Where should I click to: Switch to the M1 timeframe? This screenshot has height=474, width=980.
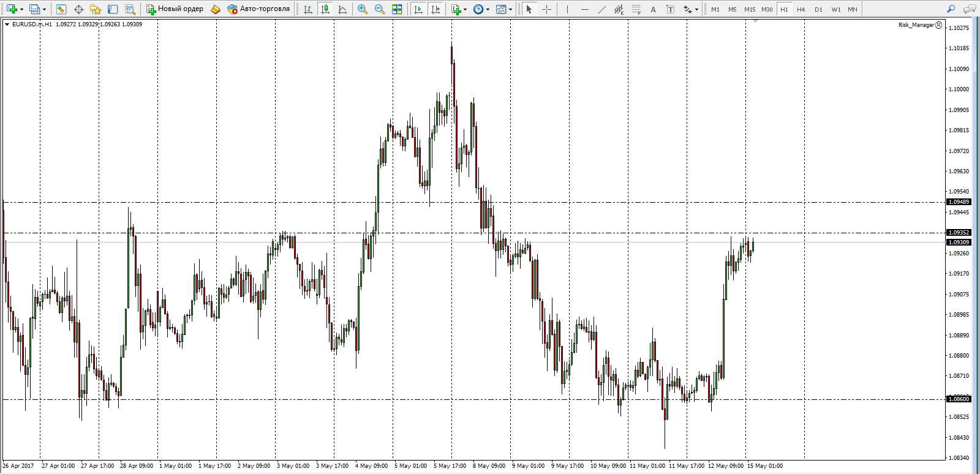point(715,9)
